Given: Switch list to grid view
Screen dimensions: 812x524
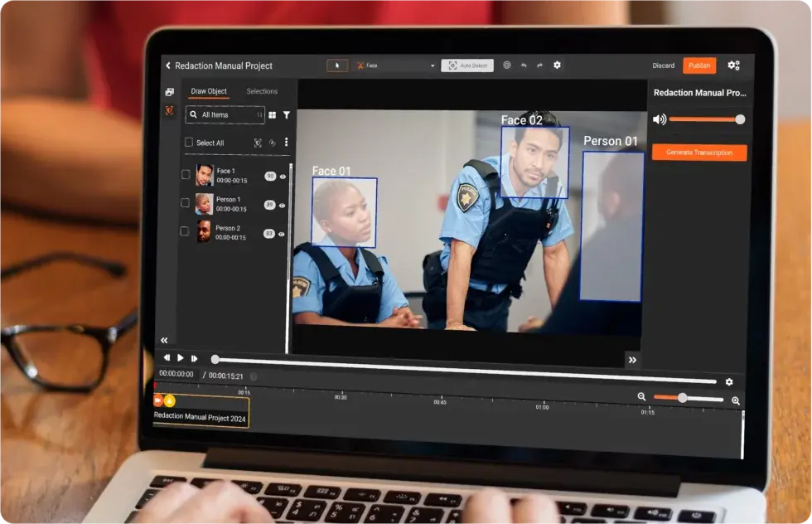Looking at the screenshot, I should tap(273, 115).
